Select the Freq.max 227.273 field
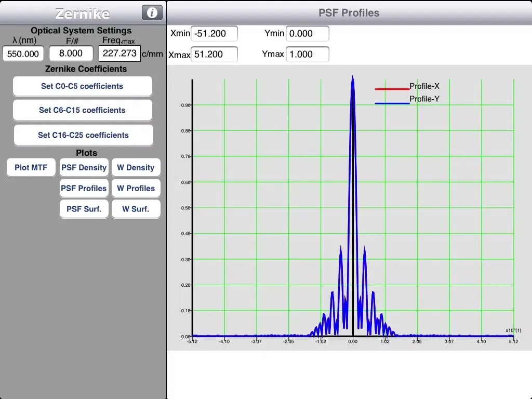Image resolution: width=532 pixels, height=399 pixels. (x=119, y=54)
